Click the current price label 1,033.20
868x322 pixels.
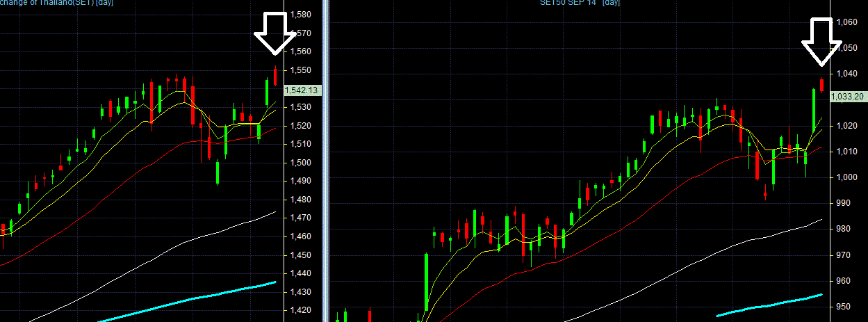click(847, 97)
